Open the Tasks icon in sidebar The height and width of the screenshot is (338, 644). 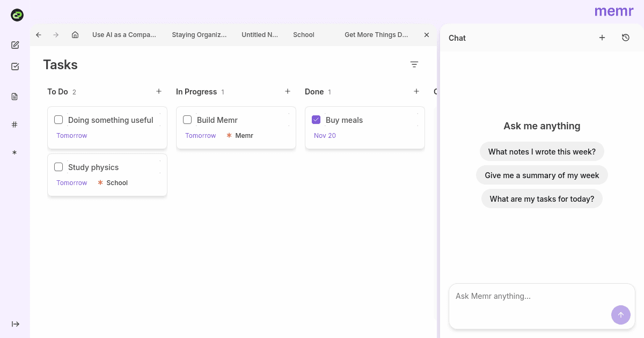click(x=15, y=67)
